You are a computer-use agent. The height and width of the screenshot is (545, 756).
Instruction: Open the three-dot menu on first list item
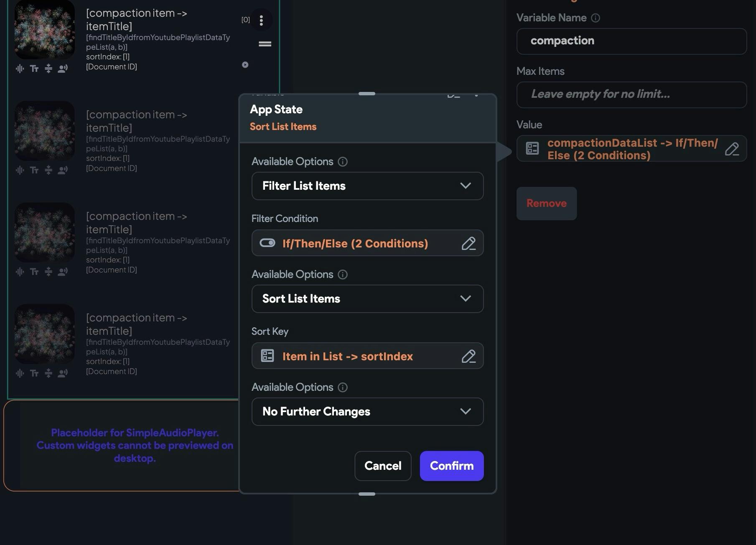[x=261, y=20]
